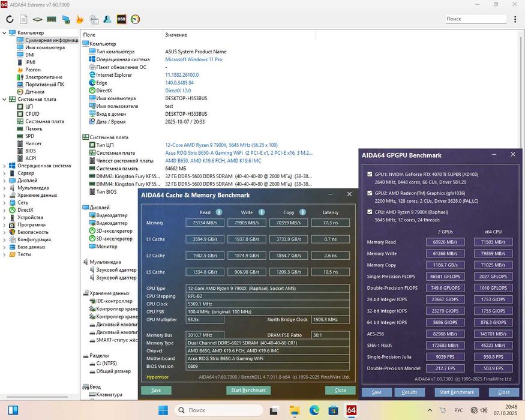Viewport: 525px width, 420px height.
Task: Open the Report toolbar icon
Action: coord(23,19)
